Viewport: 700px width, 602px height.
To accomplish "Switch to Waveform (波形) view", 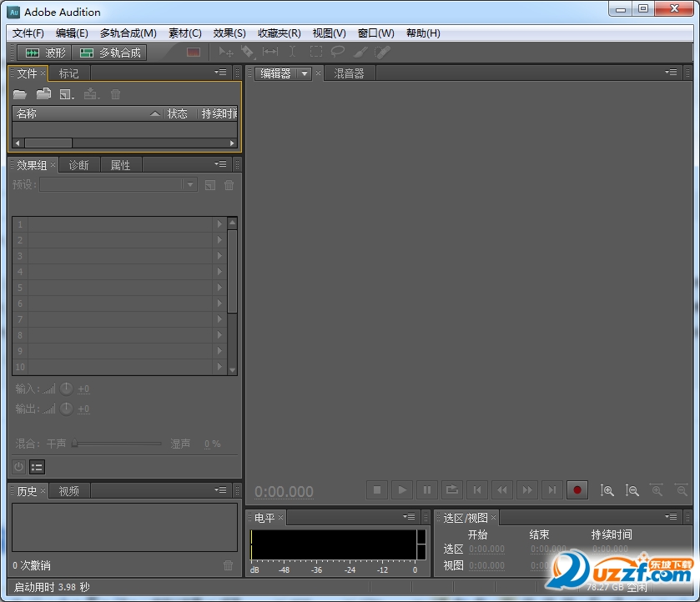I will [x=45, y=53].
